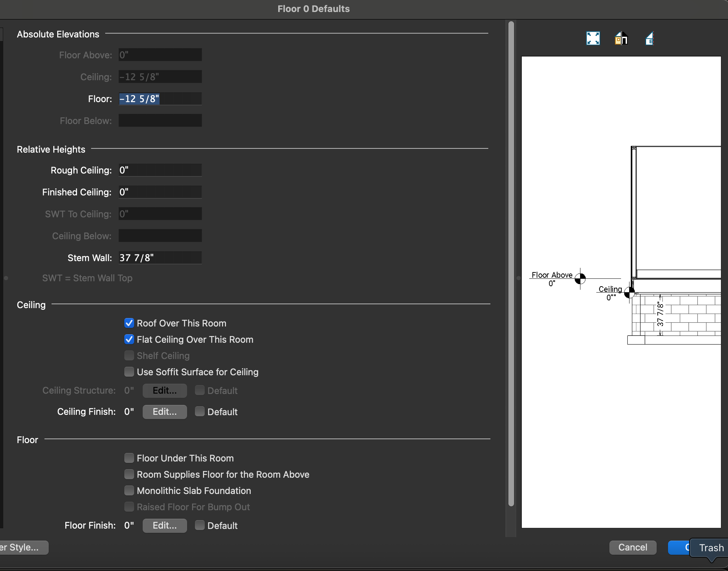Image resolution: width=728 pixels, height=571 pixels.
Task: Open Ceiling Finish Edit dialog
Action: tap(165, 412)
